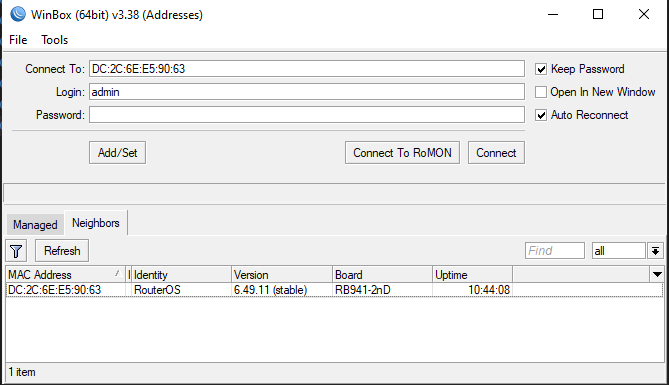Image resolution: width=669 pixels, height=385 pixels.
Task: Select the DC:2C:6E:E5:90:63 neighbor row
Action: (334, 290)
